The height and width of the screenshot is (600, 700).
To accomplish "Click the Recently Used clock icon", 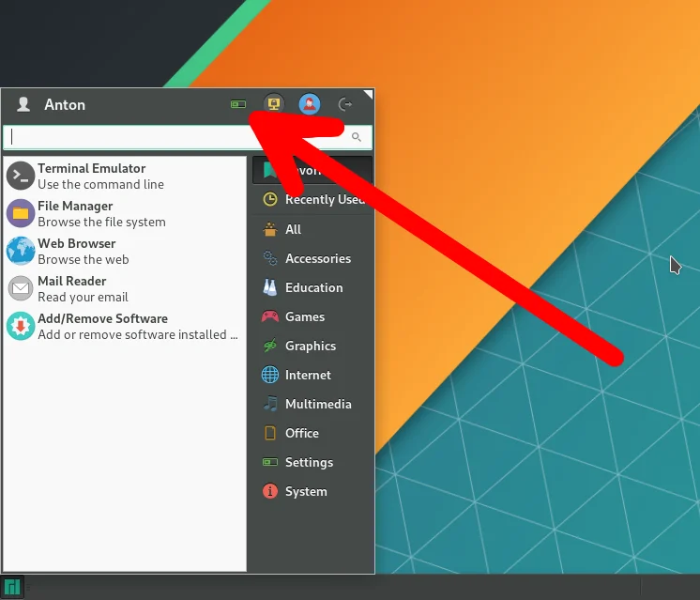I will [270, 199].
